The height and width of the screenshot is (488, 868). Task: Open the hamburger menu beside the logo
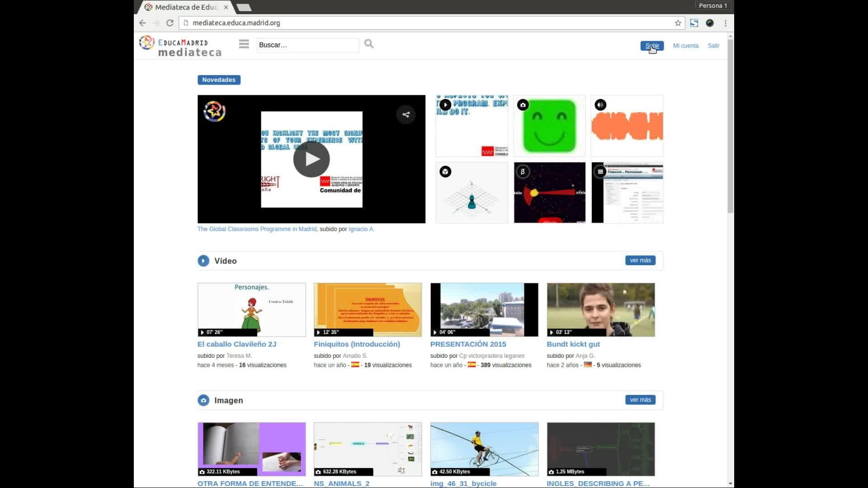pyautogui.click(x=244, y=44)
